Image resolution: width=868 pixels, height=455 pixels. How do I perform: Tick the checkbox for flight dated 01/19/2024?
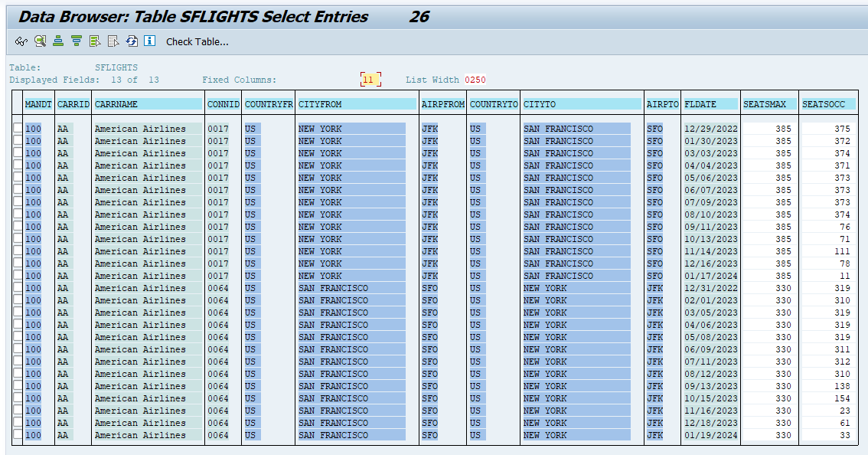(18, 435)
